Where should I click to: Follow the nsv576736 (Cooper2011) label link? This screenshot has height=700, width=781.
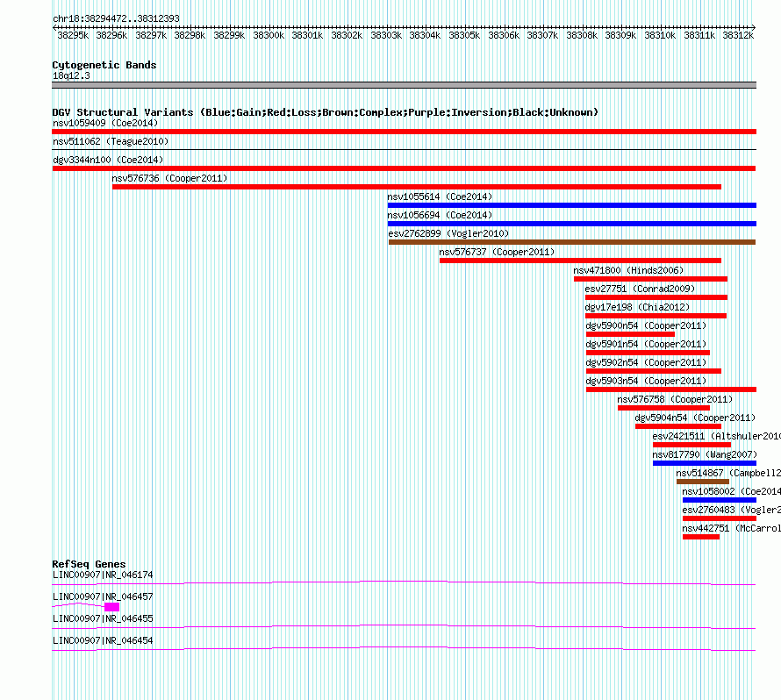pyautogui.click(x=169, y=178)
